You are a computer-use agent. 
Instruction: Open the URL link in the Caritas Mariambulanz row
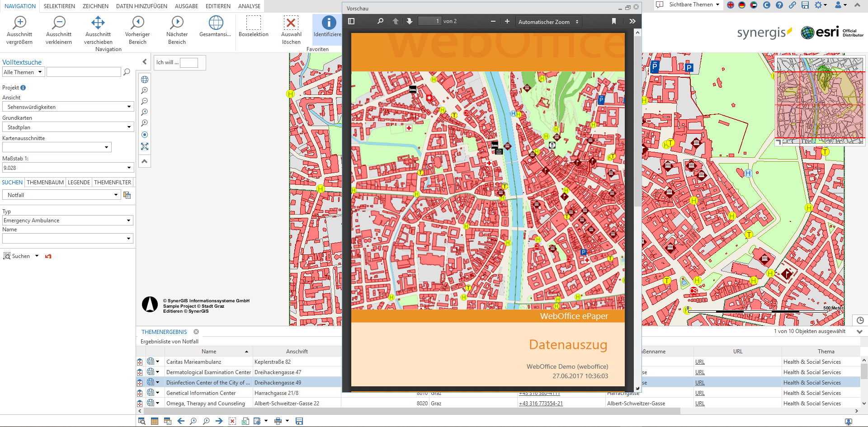pos(700,361)
